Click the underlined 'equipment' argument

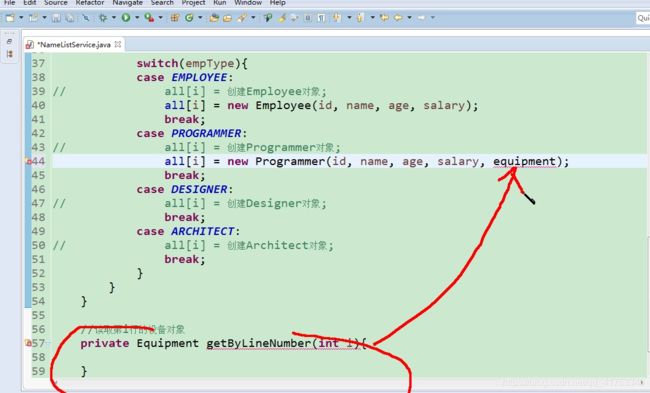coord(524,161)
